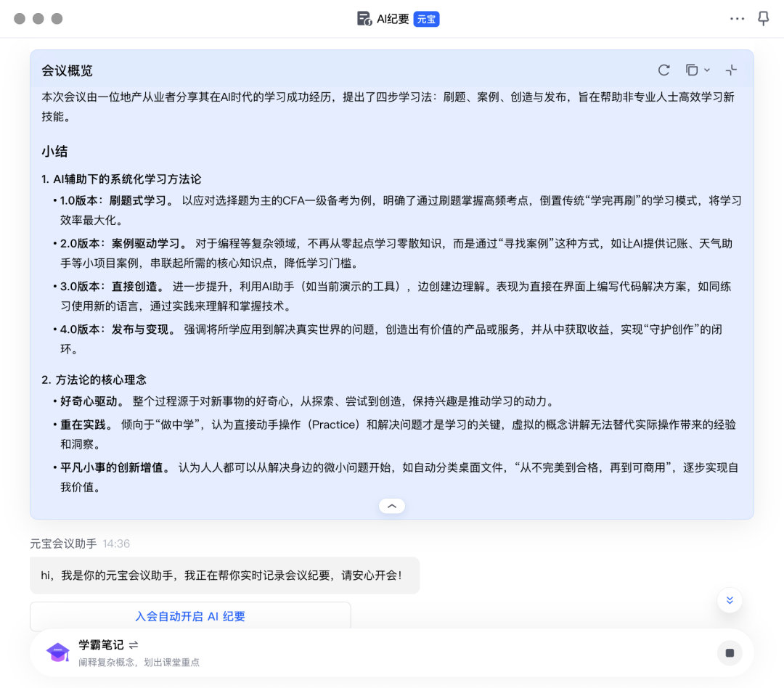The height and width of the screenshot is (688, 784).
Task: Collapse the summary card using the up chevron
Action: (392, 506)
